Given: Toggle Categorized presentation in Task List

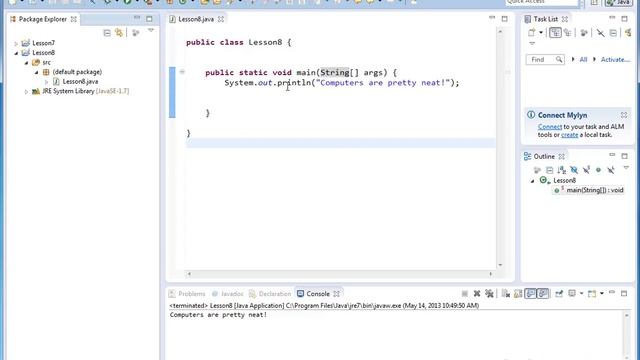Looking at the screenshot, I should click(x=555, y=33).
